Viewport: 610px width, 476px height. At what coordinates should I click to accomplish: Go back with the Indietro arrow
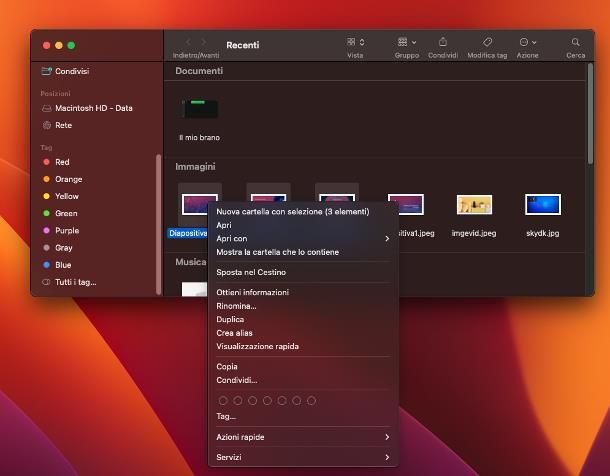coord(188,42)
